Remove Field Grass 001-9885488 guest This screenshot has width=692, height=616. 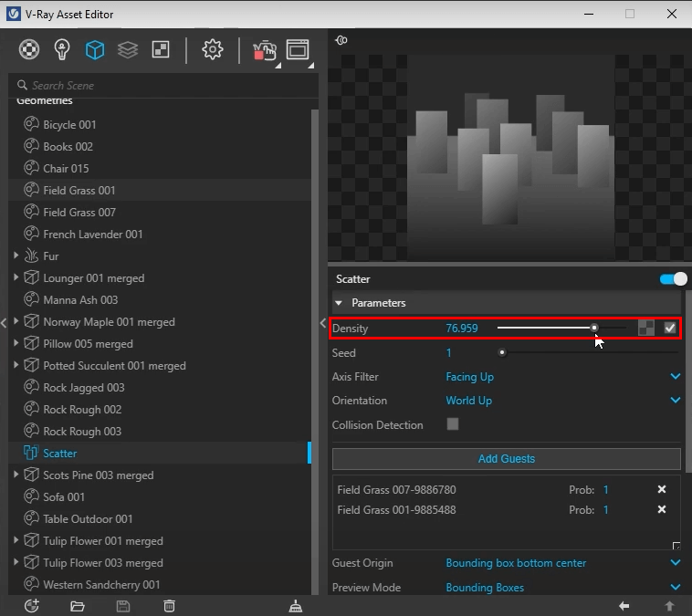[x=662, y=509]
